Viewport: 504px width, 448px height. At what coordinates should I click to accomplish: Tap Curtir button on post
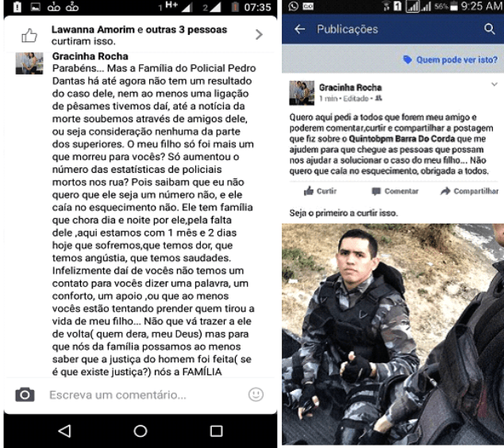pos(320,191)
